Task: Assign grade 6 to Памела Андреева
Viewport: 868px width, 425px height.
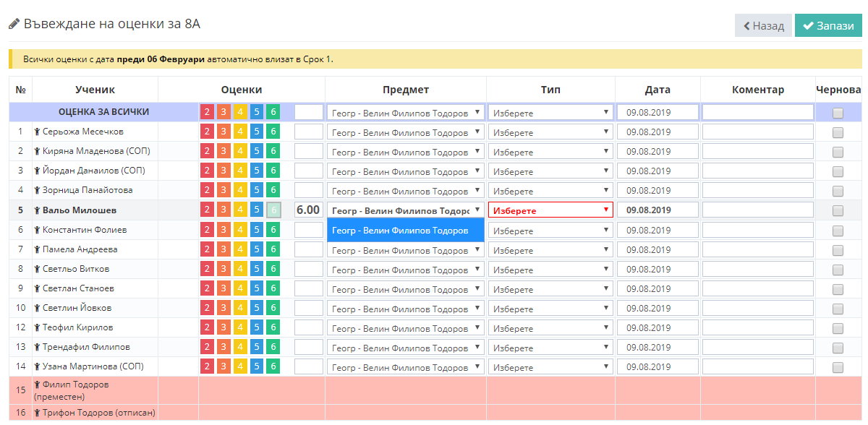Action: click(273, 249)
